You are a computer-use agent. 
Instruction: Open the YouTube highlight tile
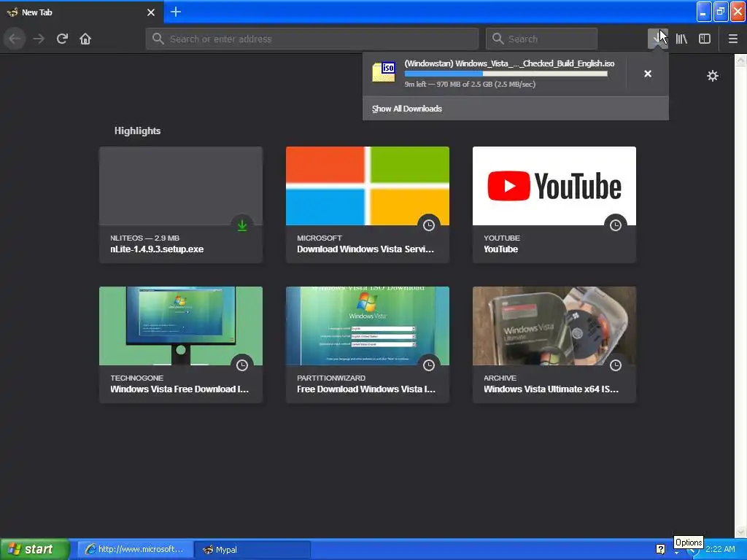point(554,205)
